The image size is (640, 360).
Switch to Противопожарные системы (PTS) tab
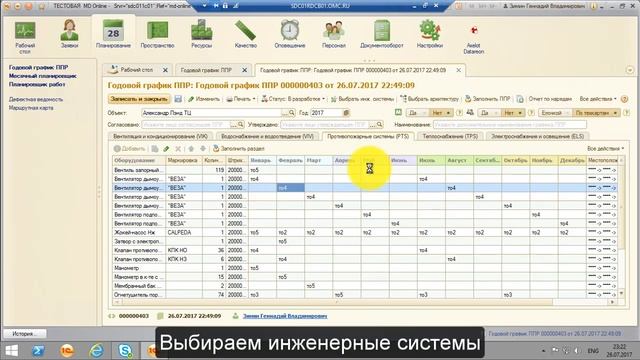(368, 136)
